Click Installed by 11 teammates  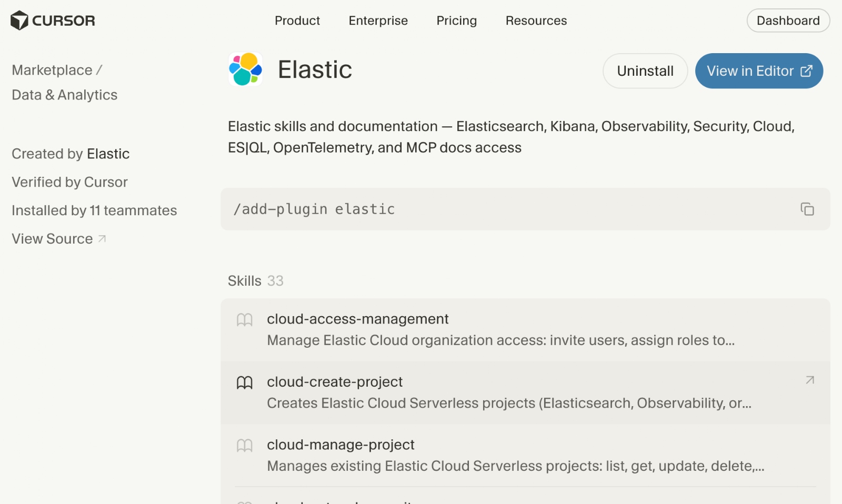click(x=94, y=210)
